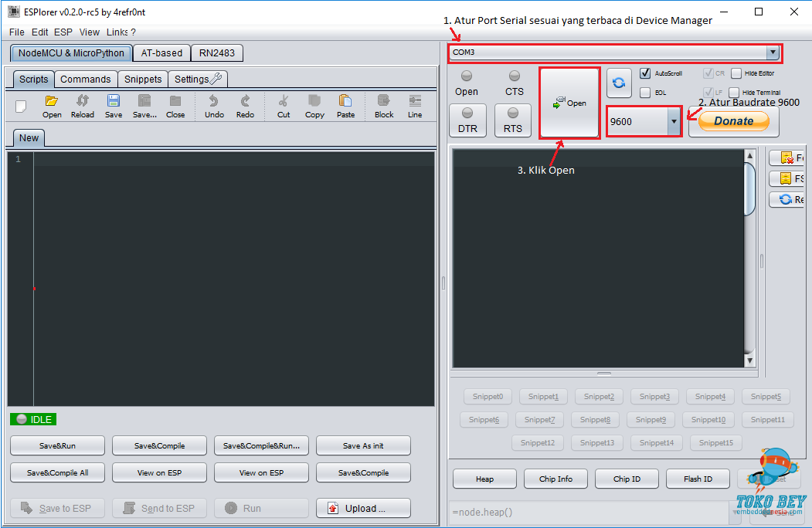Click the Block send icon
Screen dimensions: 812x528
[x=384, y=106]
